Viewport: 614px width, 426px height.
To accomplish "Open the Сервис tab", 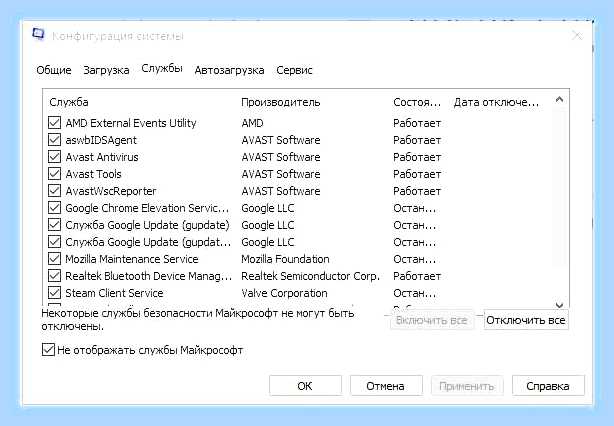I will 294,70.
